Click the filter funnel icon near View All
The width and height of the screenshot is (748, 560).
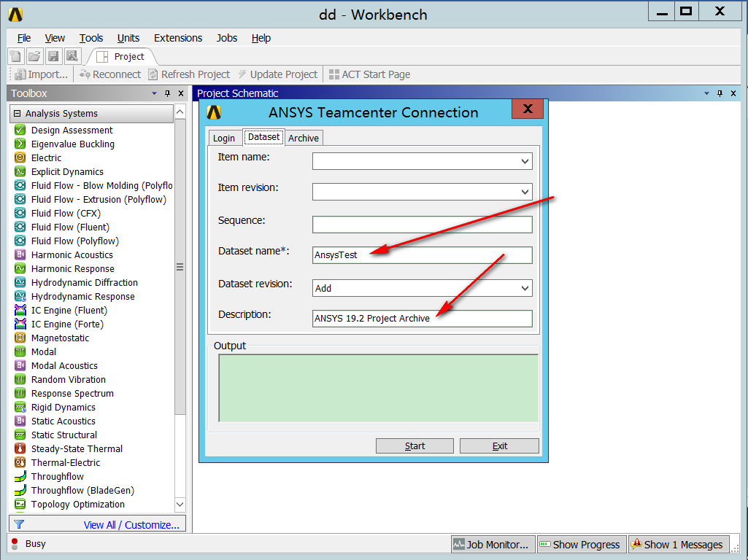(x=18, y=523)
